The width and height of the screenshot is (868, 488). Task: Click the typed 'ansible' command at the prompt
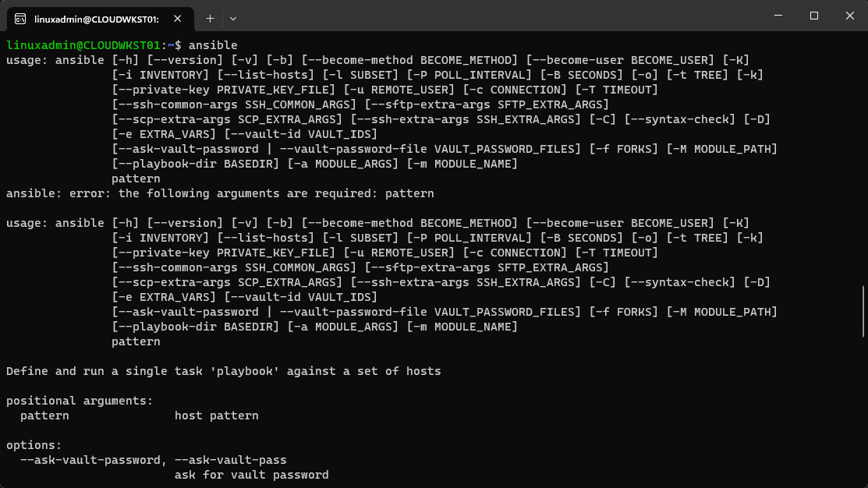coord(212,45)
